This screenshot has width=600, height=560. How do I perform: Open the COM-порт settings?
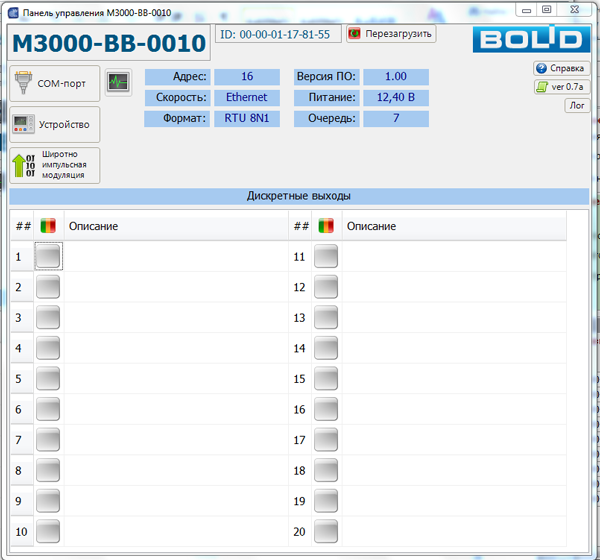tap(55, 84)
